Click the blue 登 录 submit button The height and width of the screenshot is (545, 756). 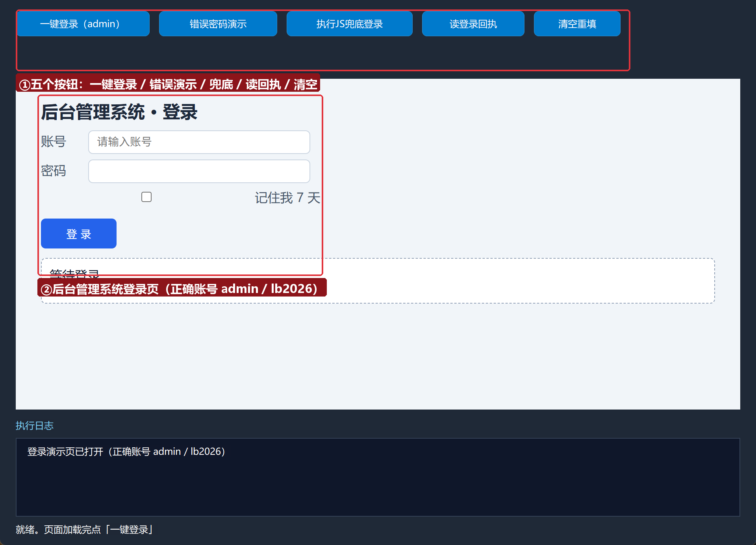click(x=79, y=234)
